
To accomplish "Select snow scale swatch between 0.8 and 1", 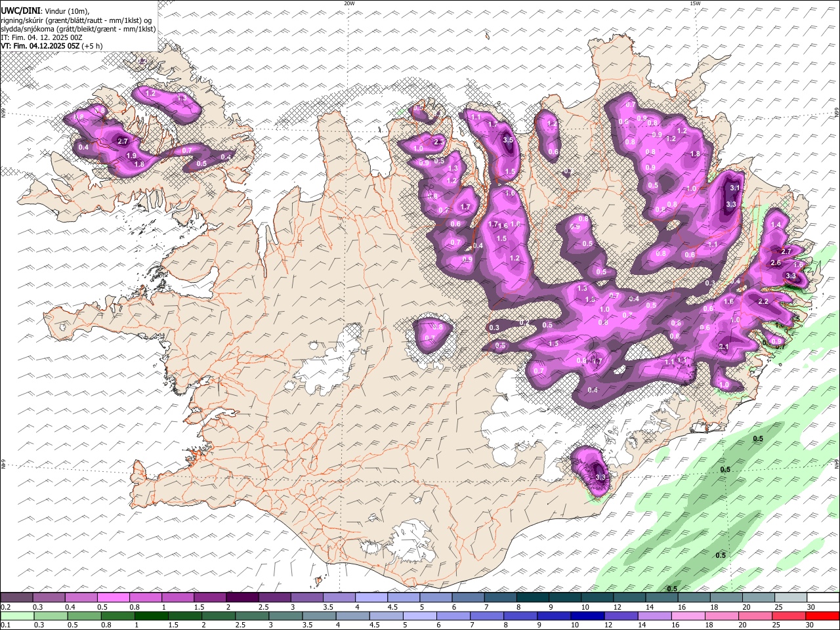I will (x=146, y=597).
